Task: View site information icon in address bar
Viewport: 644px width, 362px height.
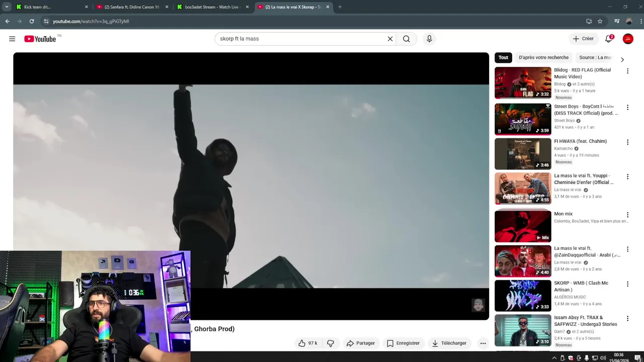Action: pyautogui.click(x=46, y=21)
